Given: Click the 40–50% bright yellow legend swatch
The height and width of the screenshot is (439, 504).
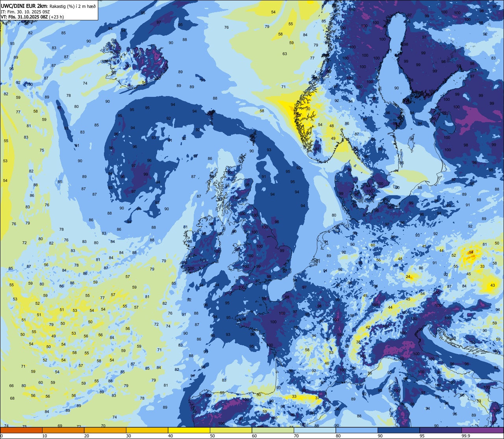Looking at the screenshot, I should pos(189,430).
